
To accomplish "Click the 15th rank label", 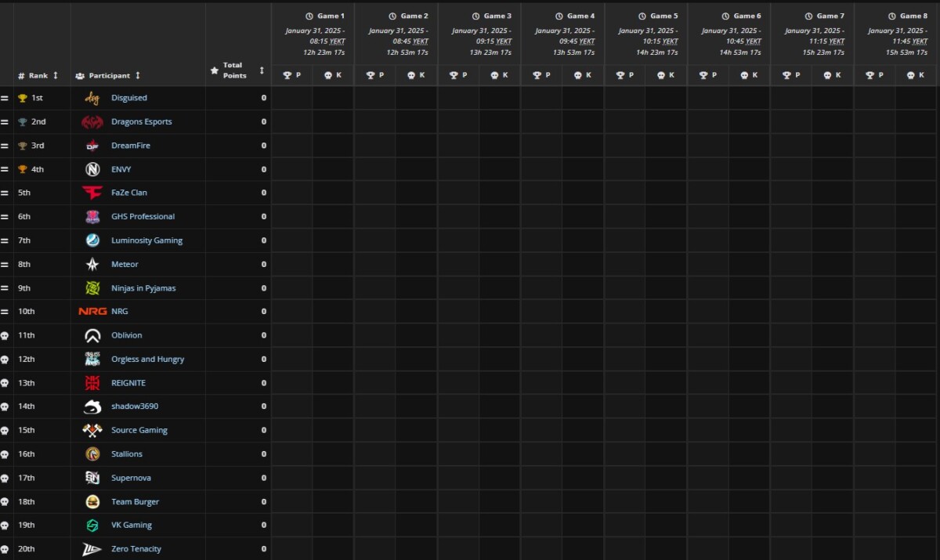I will tap(27, 430).
